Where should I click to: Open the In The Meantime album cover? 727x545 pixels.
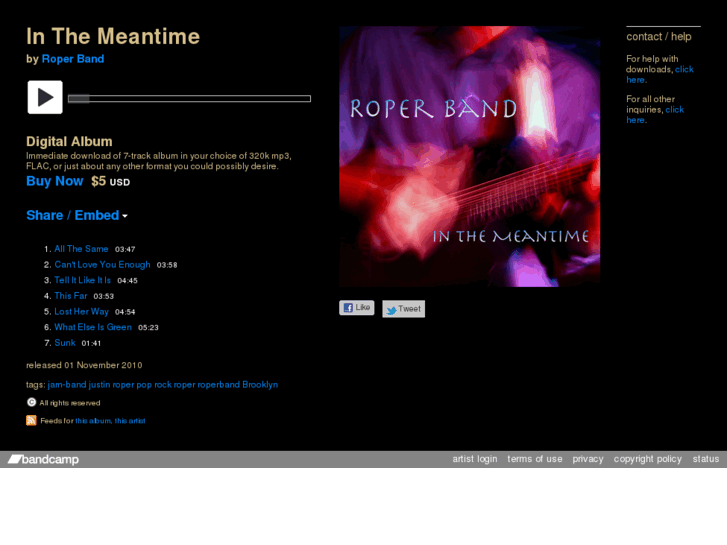pos(469,156)
